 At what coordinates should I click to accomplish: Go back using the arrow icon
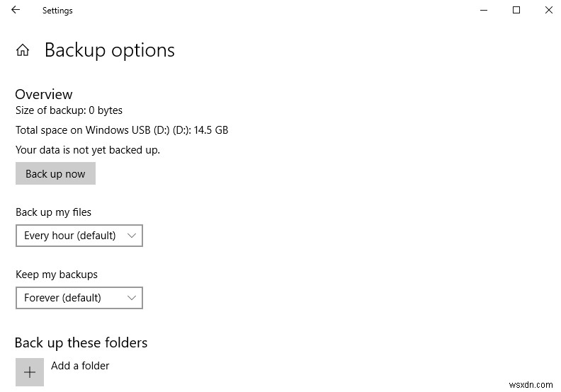tap(16, 10)
